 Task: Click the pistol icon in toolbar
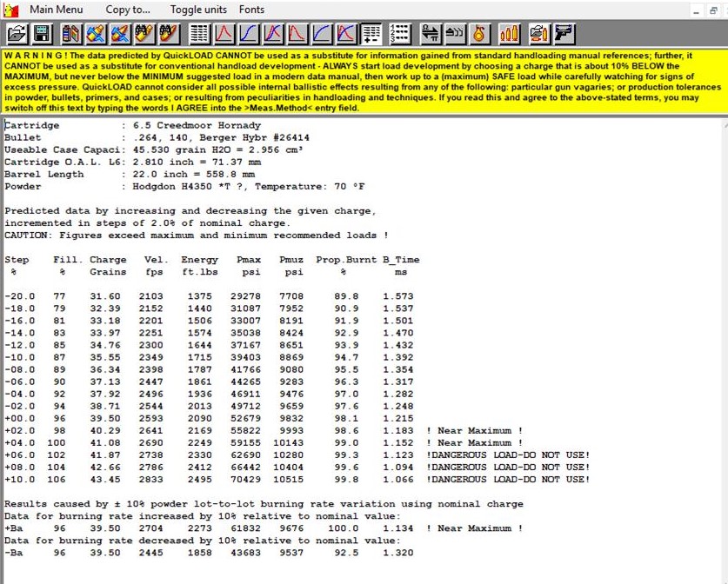[x=564, y=34]
